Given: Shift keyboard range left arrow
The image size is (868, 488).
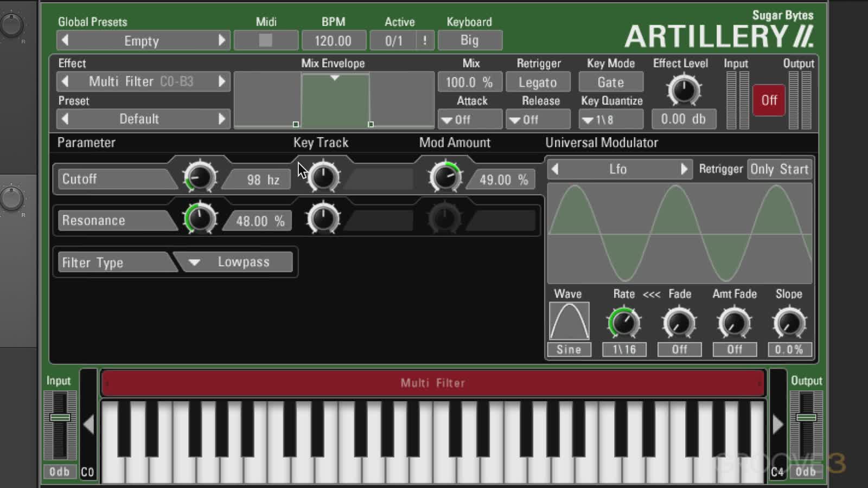Looking at the screenshot, I should point(88,425).
